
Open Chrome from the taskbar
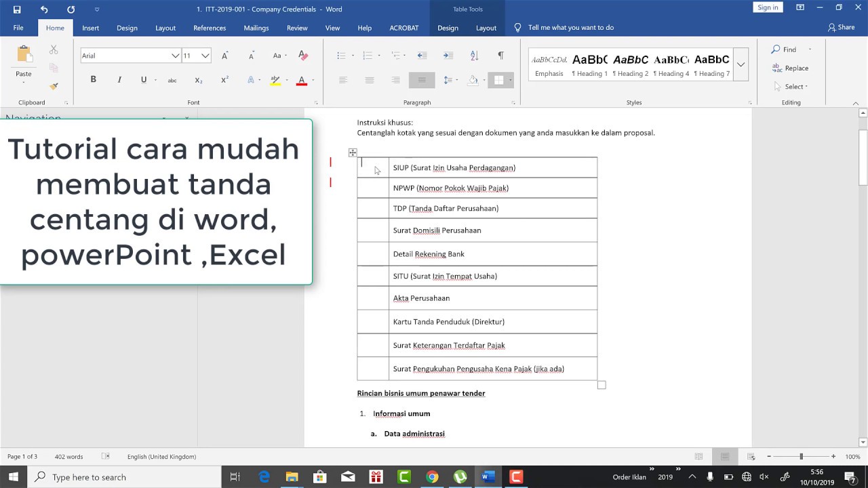pos(432,477)
